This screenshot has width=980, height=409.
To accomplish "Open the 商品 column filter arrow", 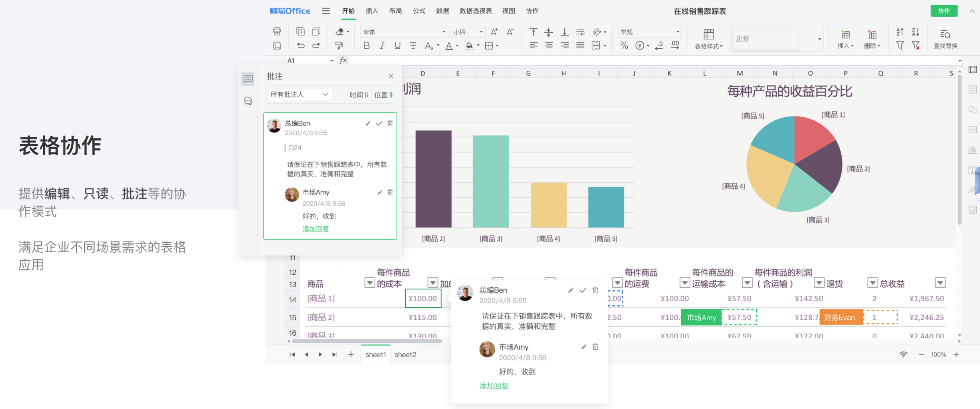I will (370, 283).
